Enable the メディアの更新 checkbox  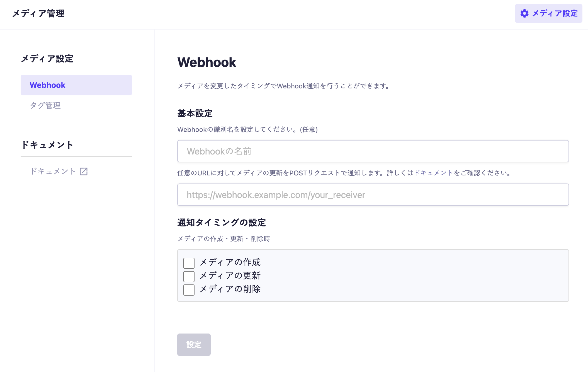tap(189, 276)
